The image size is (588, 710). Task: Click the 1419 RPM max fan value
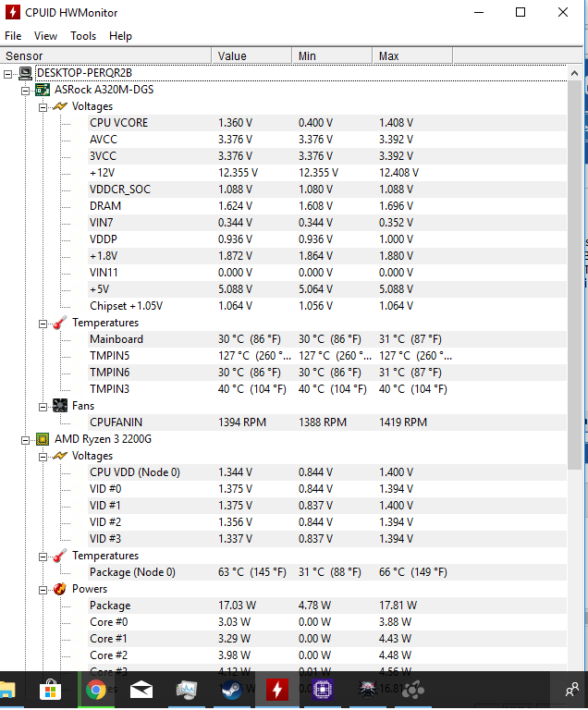pyautogui.click(x=403, y=422)
